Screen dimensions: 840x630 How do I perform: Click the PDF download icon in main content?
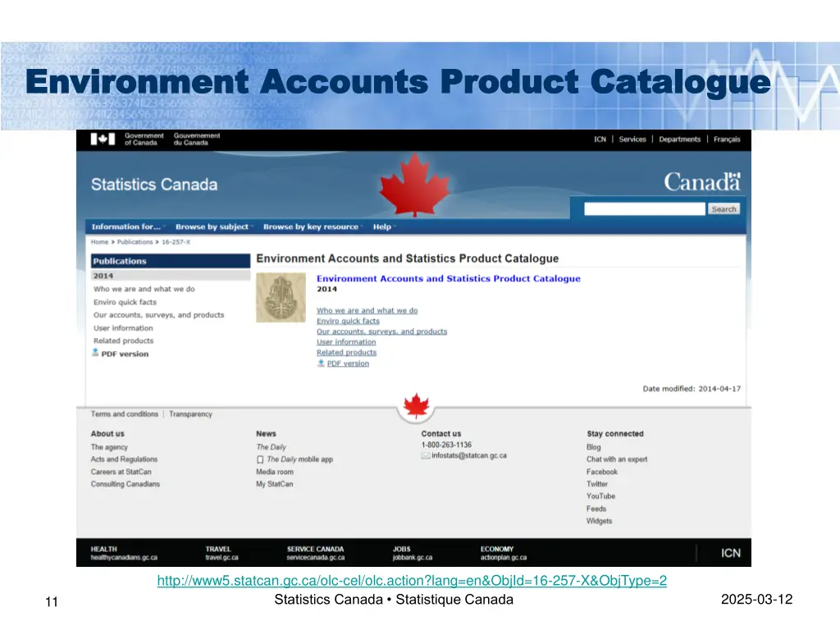tap(321, 363)
